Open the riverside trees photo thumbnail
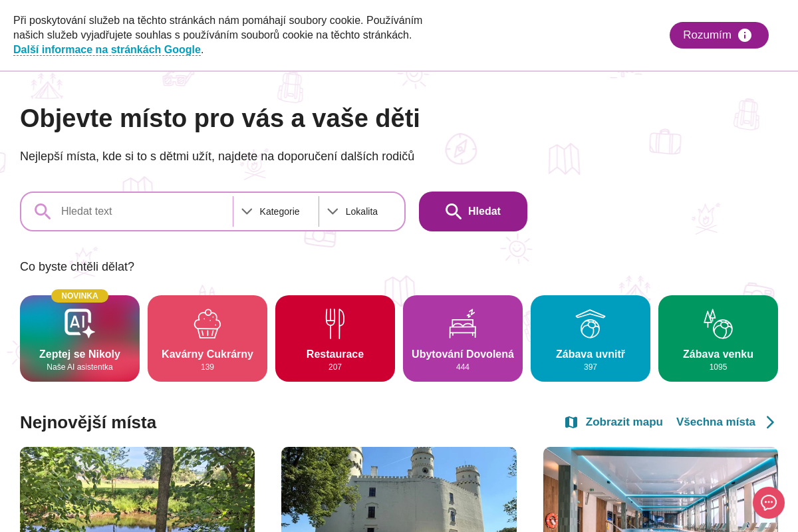 point(137,489)
